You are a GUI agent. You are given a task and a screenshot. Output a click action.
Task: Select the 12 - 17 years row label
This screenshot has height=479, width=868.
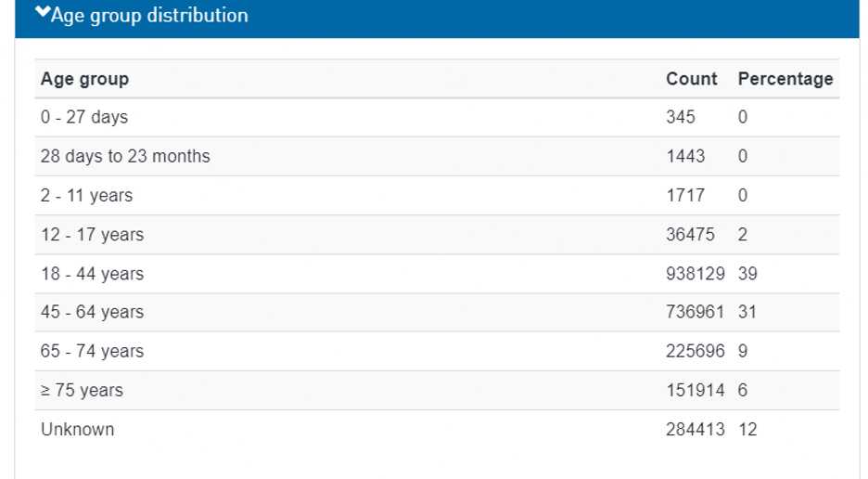click(x=92, y=235)
